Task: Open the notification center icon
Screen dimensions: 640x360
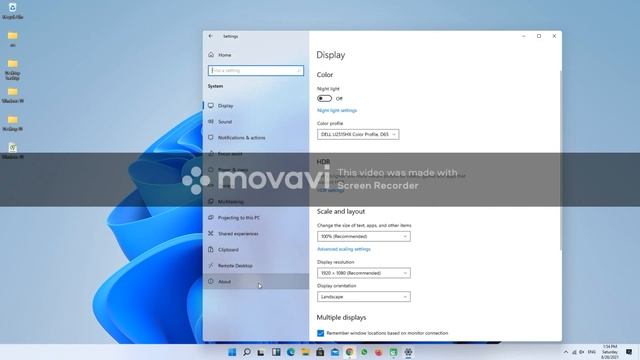Action: point(629,352)
